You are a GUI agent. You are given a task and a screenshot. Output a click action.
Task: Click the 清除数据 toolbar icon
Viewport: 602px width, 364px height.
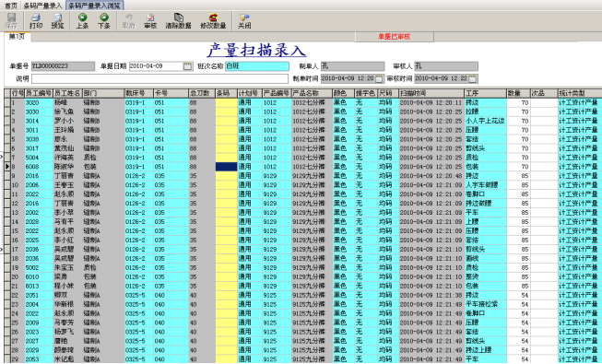(x=179, y=18)
